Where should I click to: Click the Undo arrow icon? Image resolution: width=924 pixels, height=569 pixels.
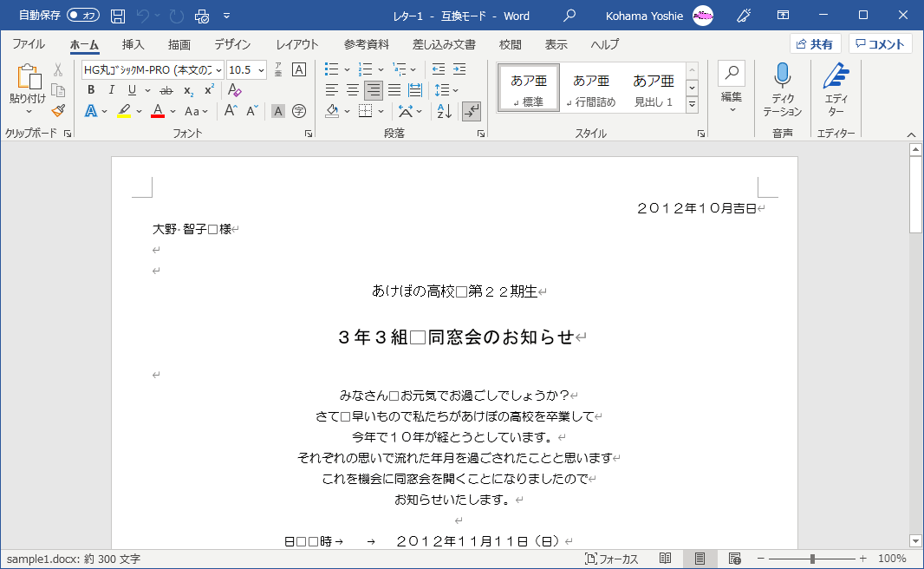143,16
